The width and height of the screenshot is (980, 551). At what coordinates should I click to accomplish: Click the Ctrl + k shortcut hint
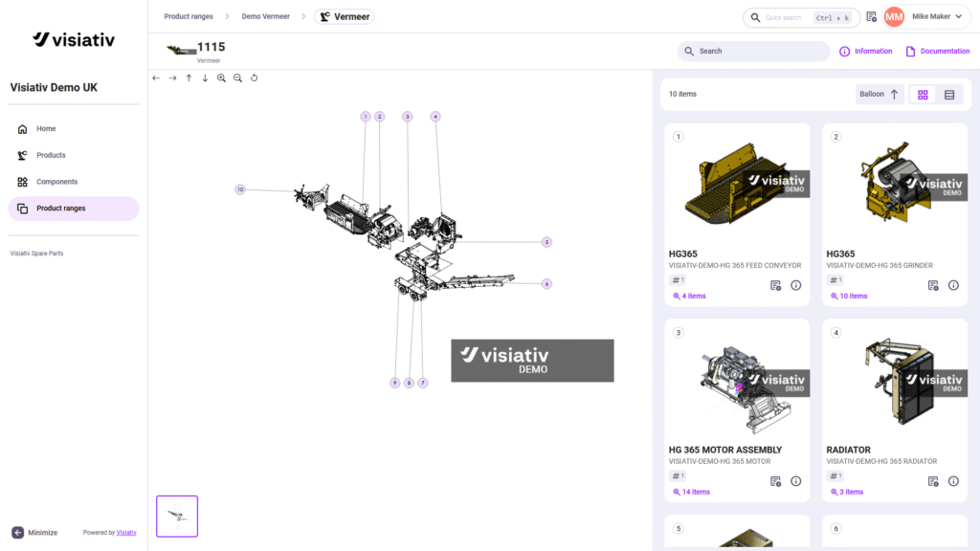833,18
